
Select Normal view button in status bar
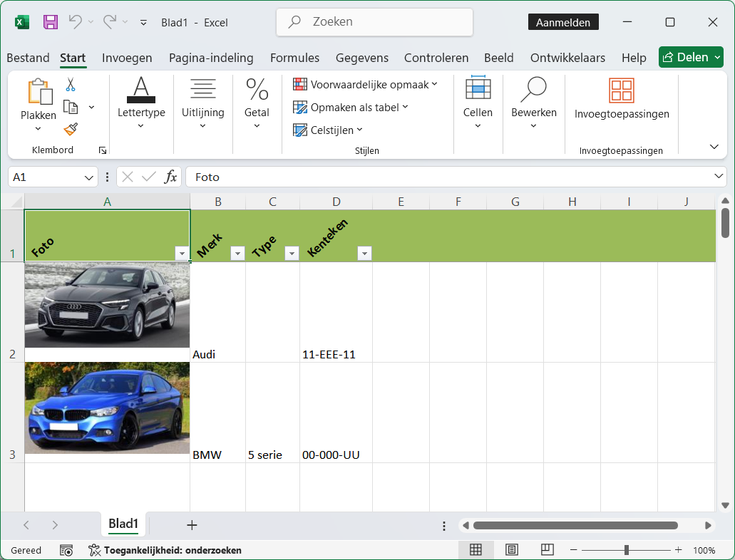point(476,549)
